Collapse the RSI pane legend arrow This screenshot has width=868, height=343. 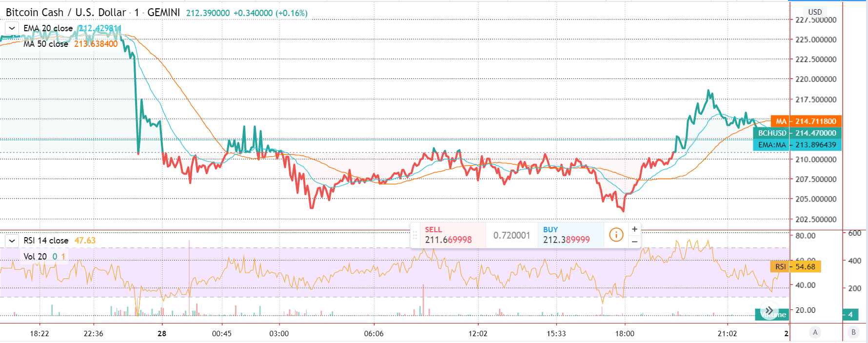pyautogui.click(x=12, y=241)
